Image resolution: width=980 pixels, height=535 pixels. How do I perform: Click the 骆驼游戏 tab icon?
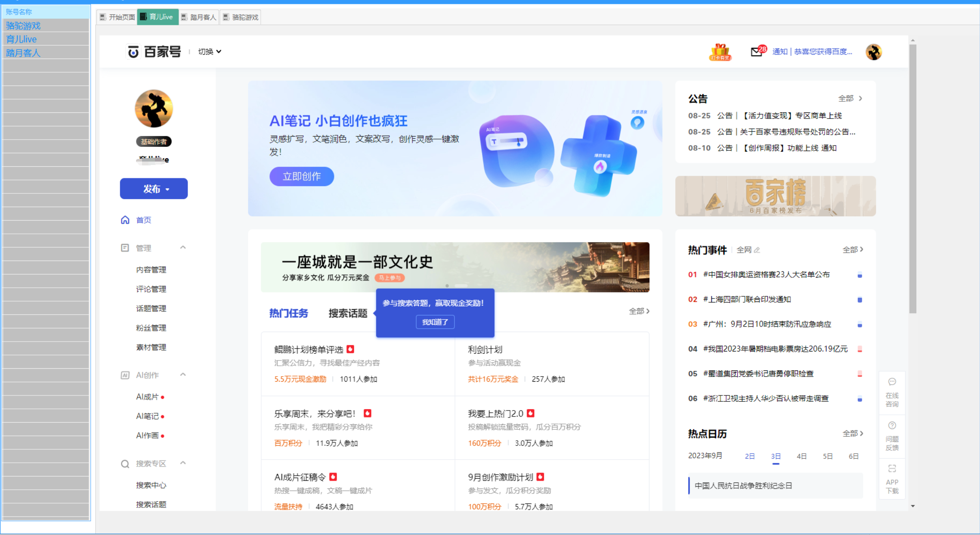226,17
